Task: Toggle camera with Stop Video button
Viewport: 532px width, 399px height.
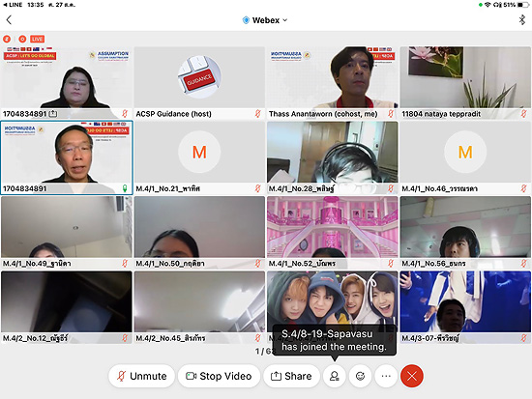Action: pyautogui.click(x=219, y=376)
